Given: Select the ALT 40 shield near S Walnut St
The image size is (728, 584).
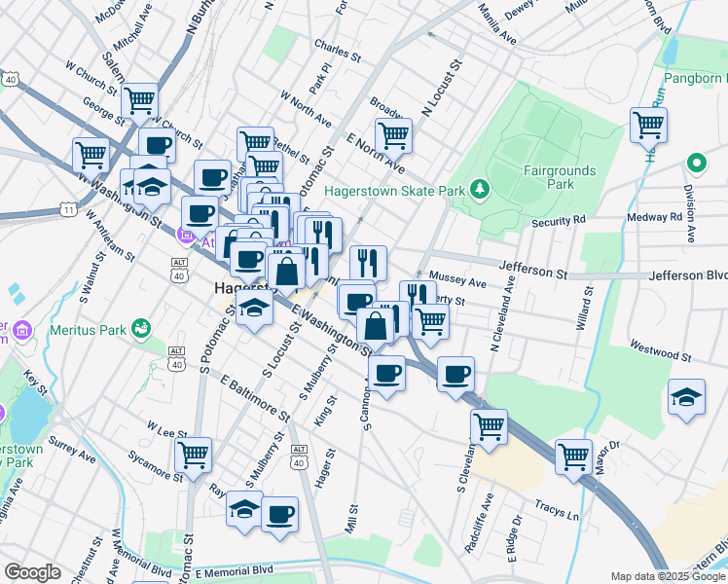Looking at the screenshot, I should (x=179, y=271).
